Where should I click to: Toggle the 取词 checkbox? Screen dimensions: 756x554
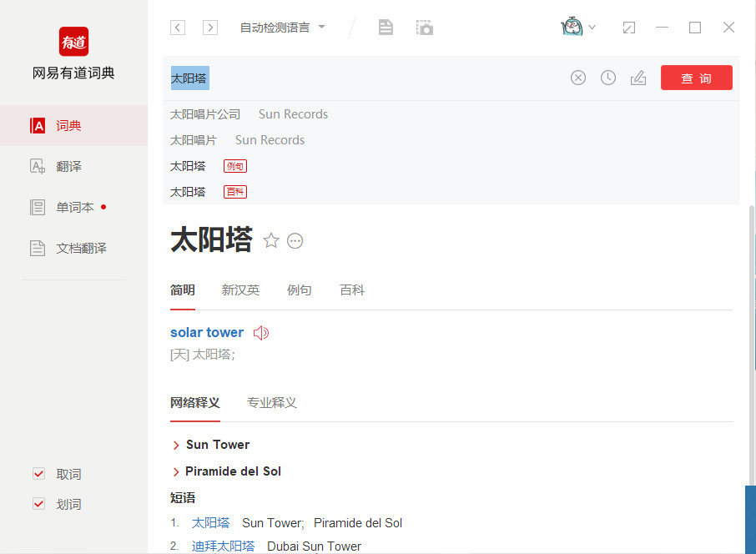(x=39, y=474)
